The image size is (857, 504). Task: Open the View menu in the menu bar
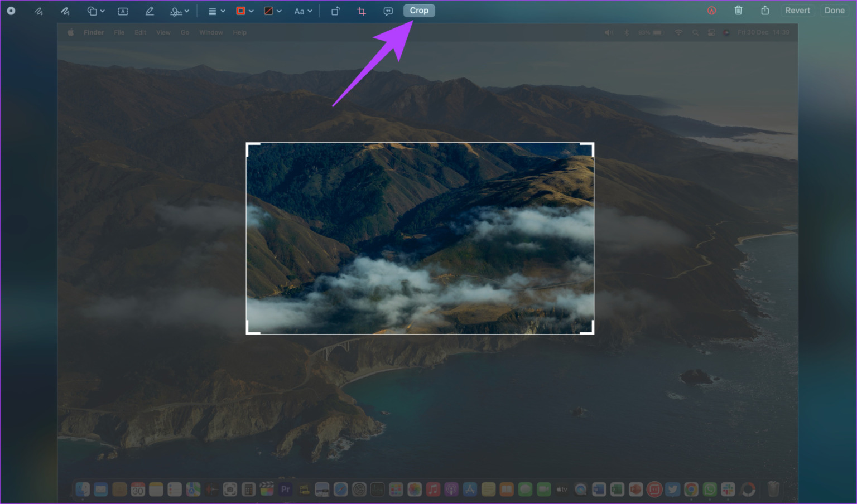click(x=163, y=32)
